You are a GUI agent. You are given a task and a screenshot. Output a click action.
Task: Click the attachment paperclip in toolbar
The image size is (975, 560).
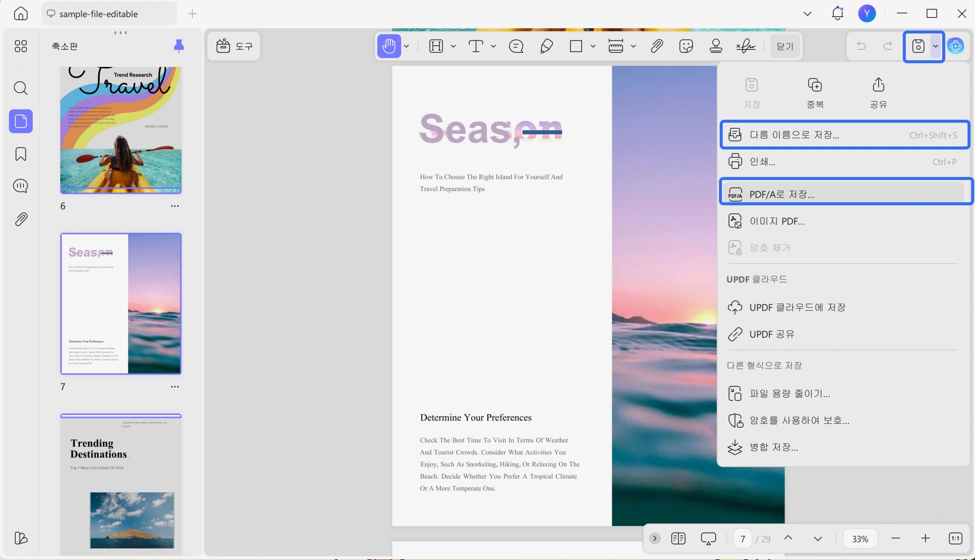click(656, 46)
